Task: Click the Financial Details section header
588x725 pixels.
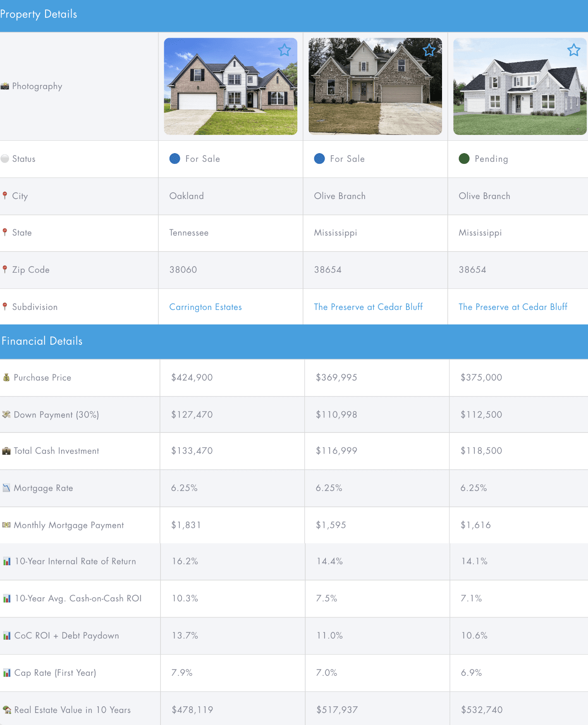Action: coord(42,341)
